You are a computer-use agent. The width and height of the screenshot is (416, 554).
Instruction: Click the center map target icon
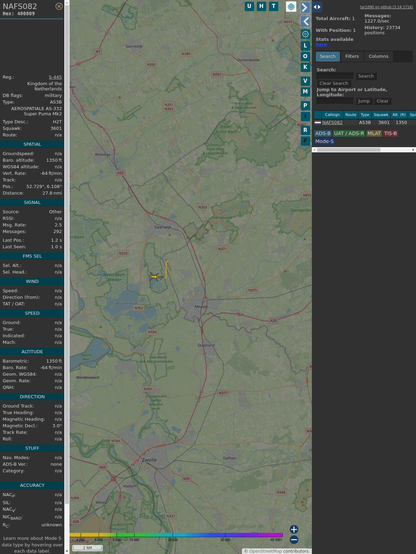pos(305,34)
